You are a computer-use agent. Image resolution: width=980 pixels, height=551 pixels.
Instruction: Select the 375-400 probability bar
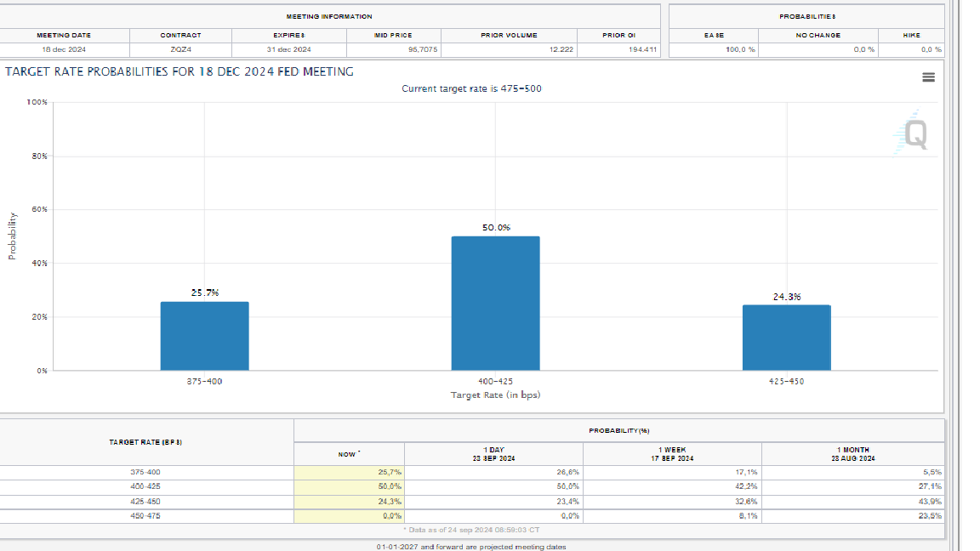[204, 336]
